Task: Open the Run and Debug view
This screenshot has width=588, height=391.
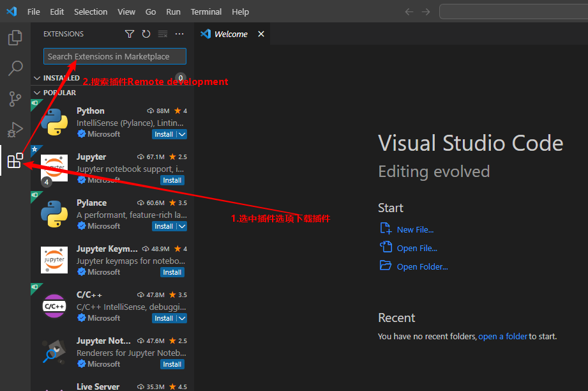Action: (x=15, y=130)
